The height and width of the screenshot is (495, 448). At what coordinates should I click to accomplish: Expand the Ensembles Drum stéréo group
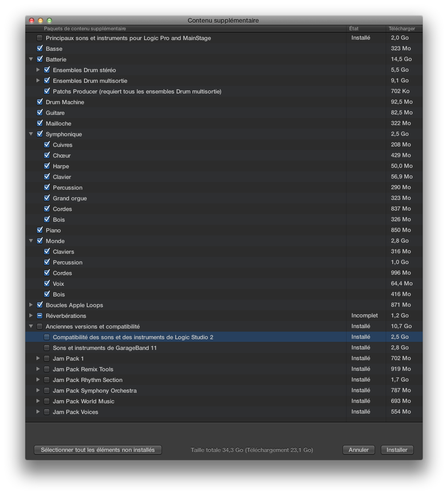pyautogui.click(x=38, y=70)
